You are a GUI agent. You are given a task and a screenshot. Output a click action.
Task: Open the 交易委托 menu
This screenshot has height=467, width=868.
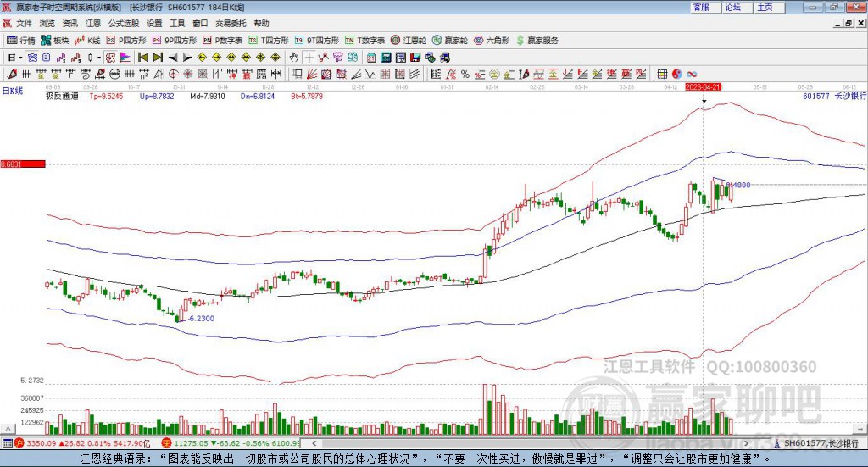pyautogui.click(x=231, y=23)
